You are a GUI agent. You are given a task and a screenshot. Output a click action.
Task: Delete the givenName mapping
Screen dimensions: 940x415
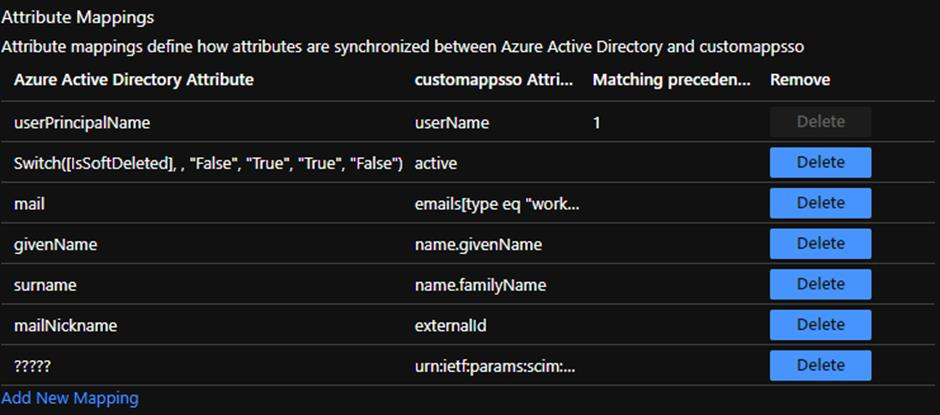click(x=820, y=243)
